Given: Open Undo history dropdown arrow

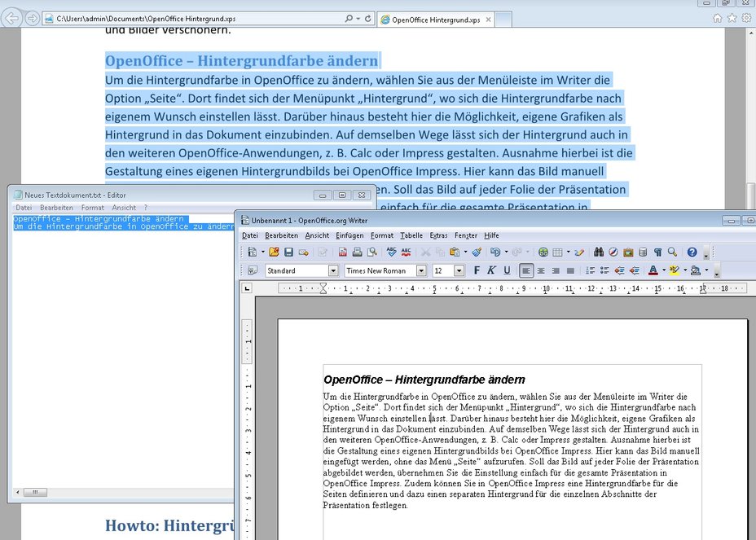Looking at the screenshot, I should 506,252.
